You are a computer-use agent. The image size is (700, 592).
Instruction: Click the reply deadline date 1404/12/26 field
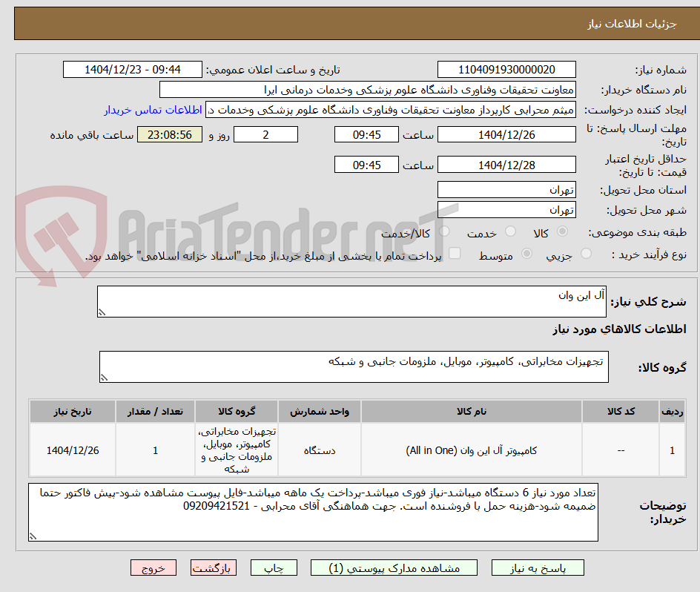tap(506, 134)
